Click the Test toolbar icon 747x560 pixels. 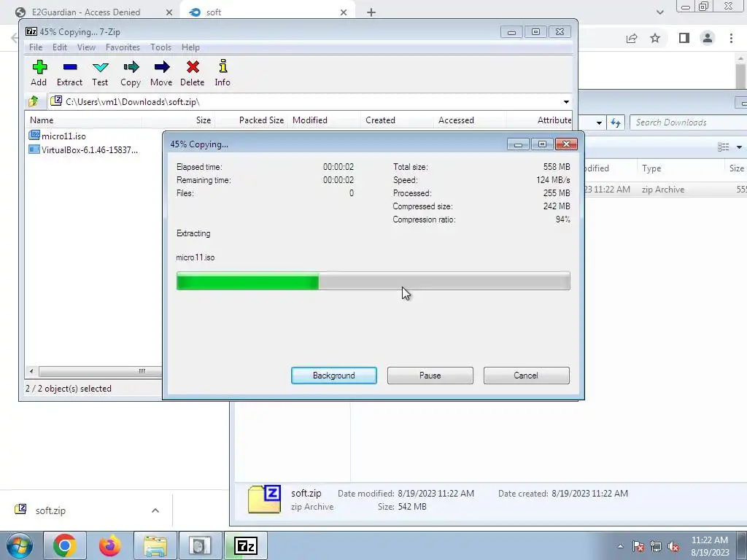[x=100, y=73]
